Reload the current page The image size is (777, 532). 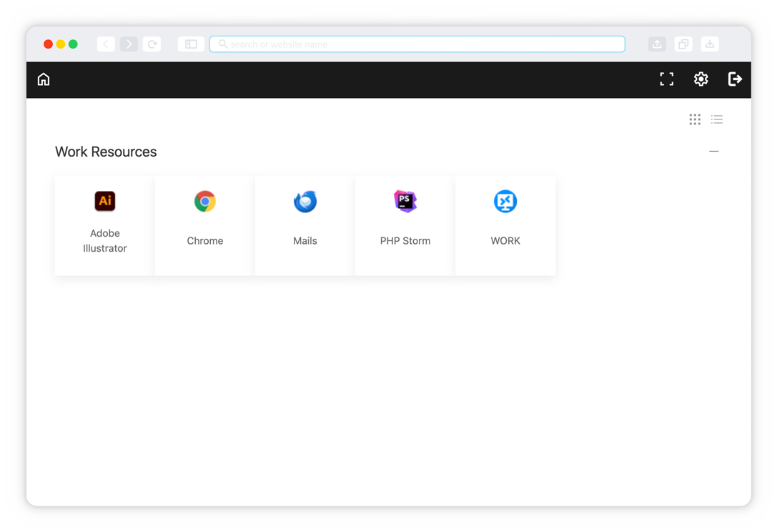coord(152,44)
